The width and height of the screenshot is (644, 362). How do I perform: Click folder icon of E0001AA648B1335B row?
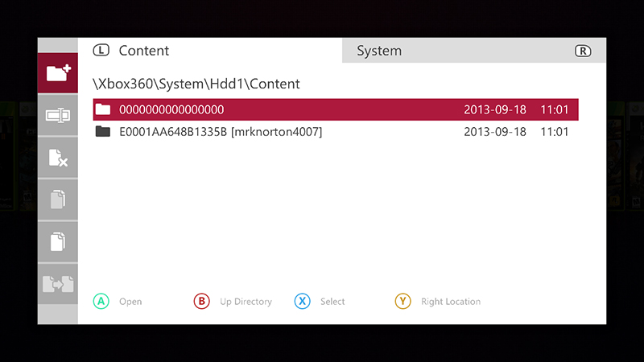coord(103,131)
